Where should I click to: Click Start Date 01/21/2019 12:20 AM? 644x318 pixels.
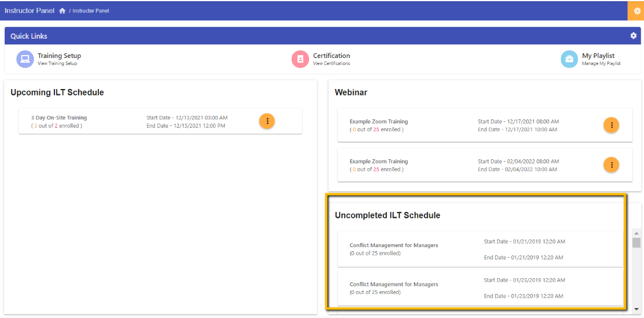525,242
